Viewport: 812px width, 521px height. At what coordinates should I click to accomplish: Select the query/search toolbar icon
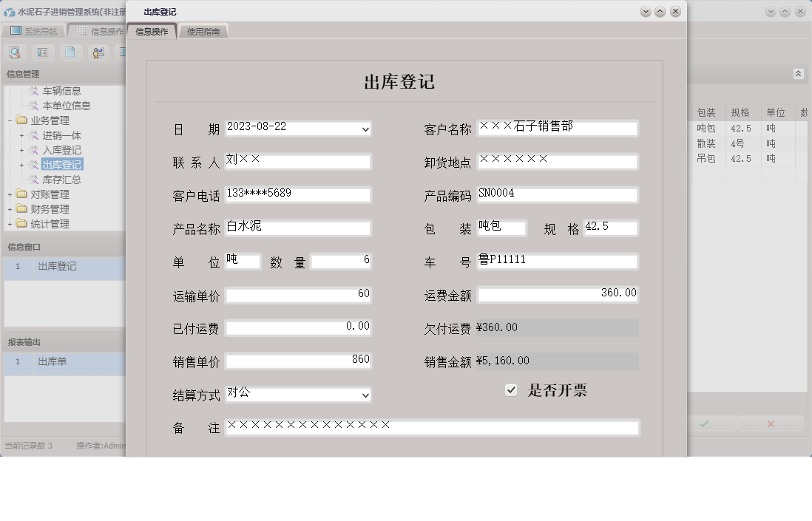click(x=15, y=52)
